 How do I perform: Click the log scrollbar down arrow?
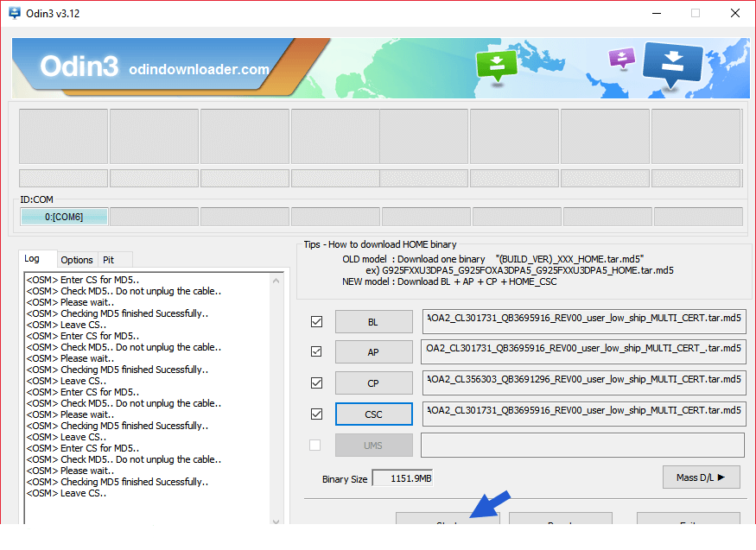point(276,522)
